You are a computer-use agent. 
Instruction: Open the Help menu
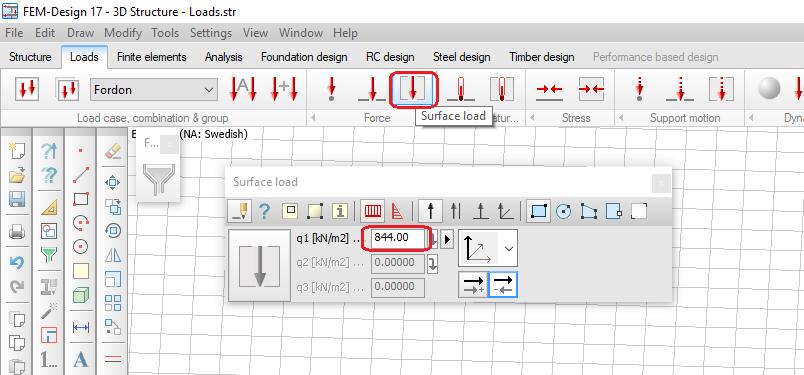[345, 33]
